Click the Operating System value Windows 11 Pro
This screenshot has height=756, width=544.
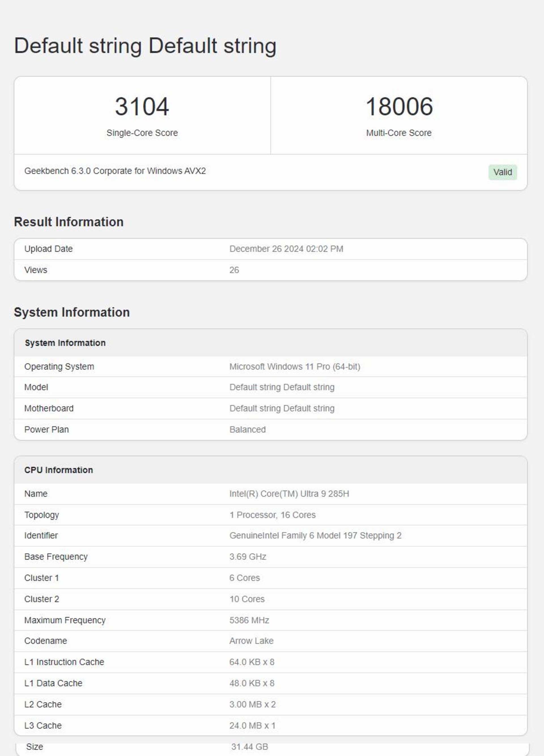pyautogui.click(x=295, y=367)
